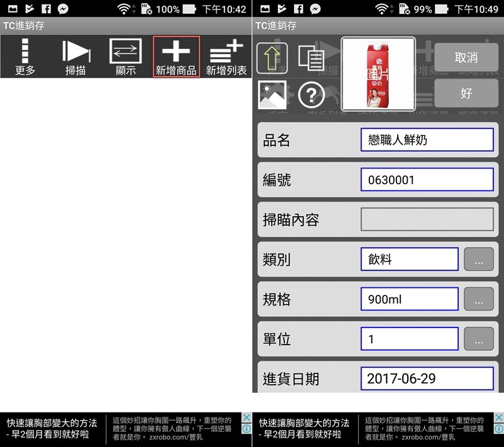The height and width of the screenshot is (447, 504).
Task: Click the 品名 product name field
Action: pos(427,140)
